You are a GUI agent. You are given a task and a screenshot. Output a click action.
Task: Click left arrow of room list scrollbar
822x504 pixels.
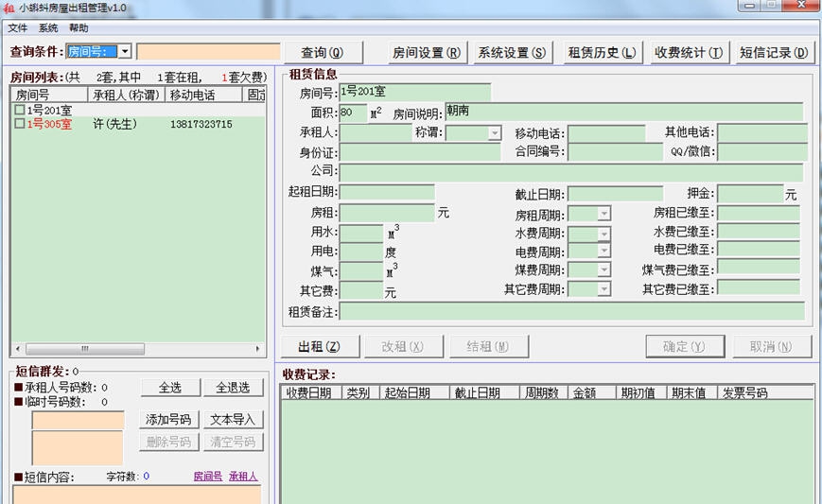tap(18, 348)
